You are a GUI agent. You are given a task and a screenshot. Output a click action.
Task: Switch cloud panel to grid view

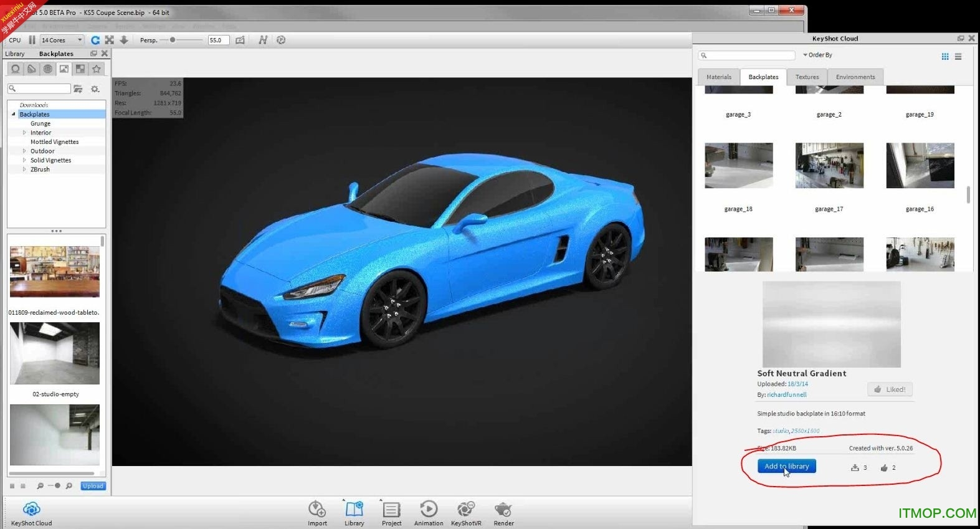point(945,57)
